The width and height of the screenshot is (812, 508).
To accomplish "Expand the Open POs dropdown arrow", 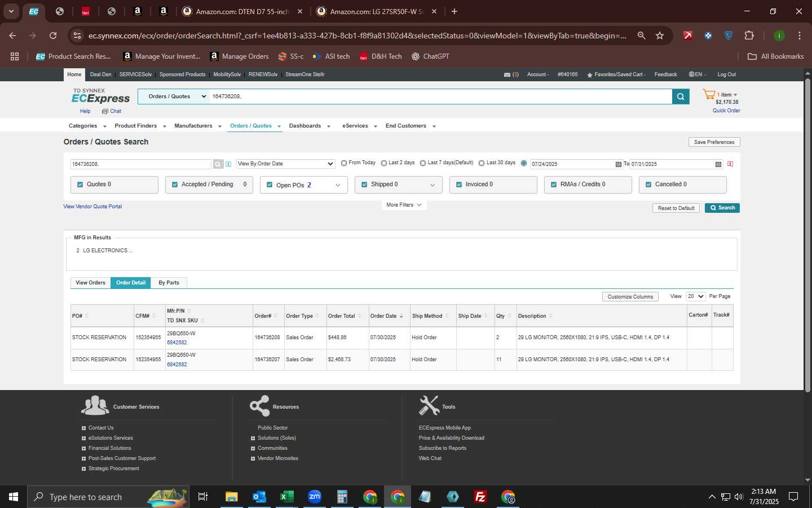I will click(338, 185).
